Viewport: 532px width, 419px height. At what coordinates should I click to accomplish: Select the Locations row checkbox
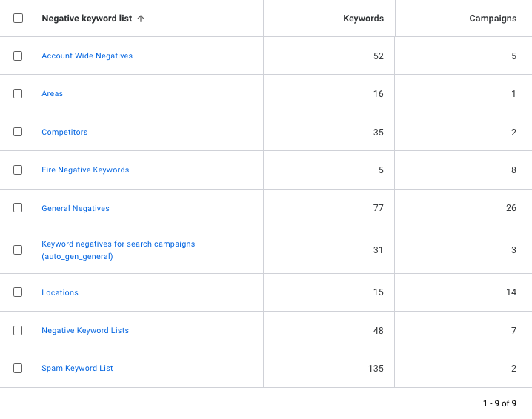(x=18, y=292)
